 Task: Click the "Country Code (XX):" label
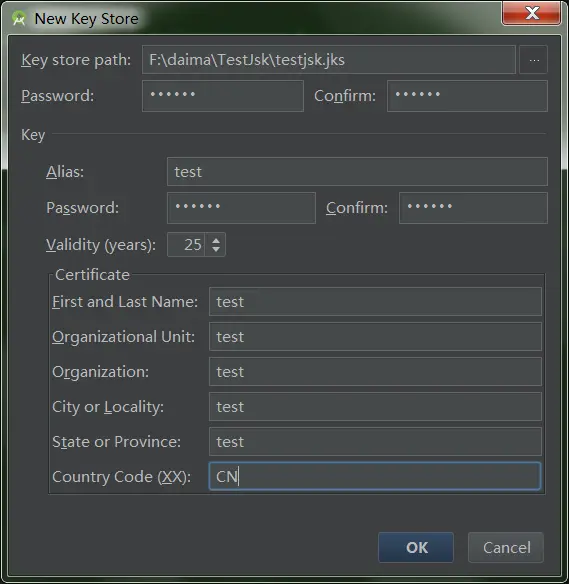(x=121, y=477)
